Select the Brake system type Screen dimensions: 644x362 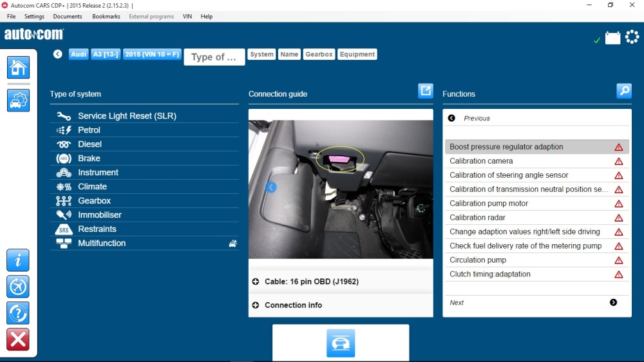click(x=144, y=158)
